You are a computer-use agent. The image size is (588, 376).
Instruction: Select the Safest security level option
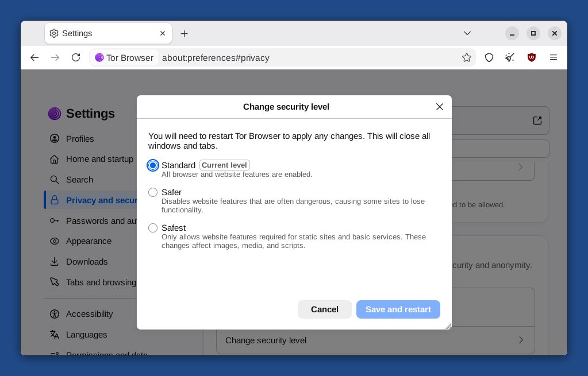click(153, 228)
